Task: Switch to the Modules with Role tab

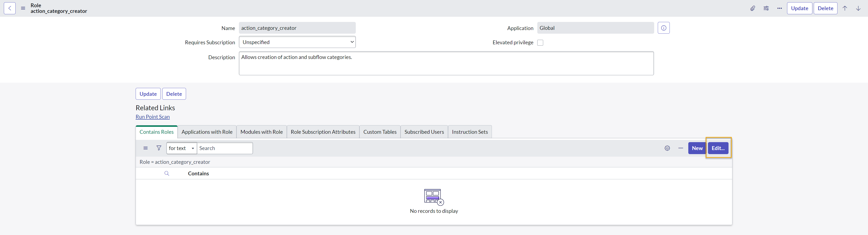Action: (262, 132)
